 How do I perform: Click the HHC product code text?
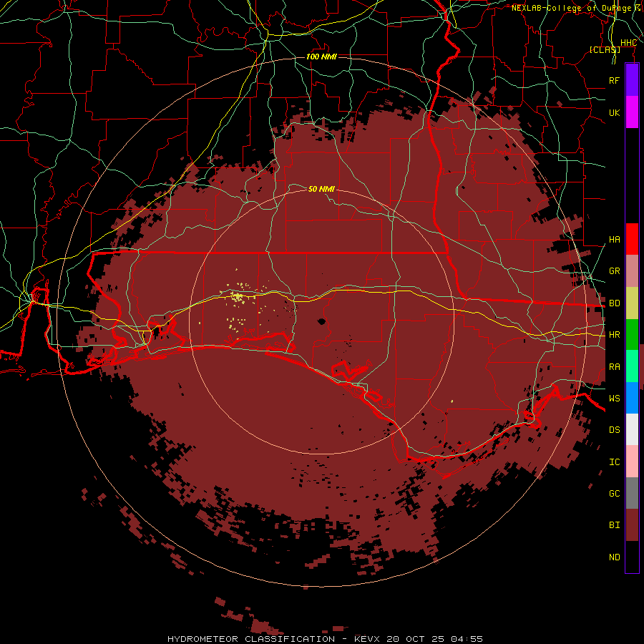628,43
